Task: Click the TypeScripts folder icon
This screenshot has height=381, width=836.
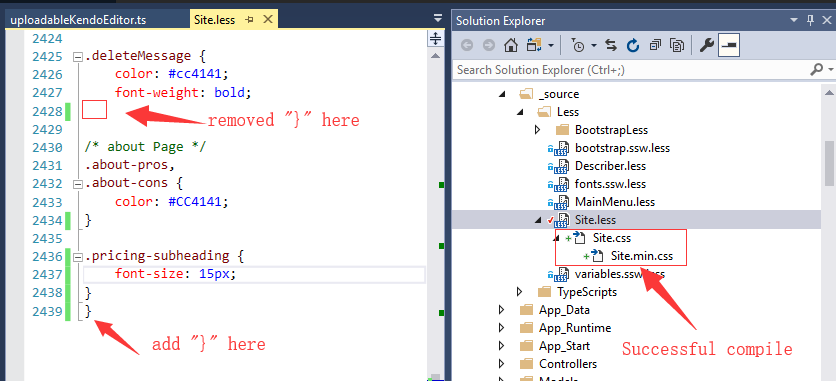Action: coord(544,292)
